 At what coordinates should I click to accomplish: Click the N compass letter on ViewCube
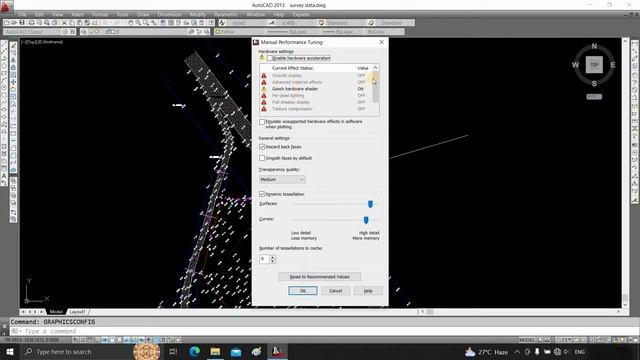point(594,46)
